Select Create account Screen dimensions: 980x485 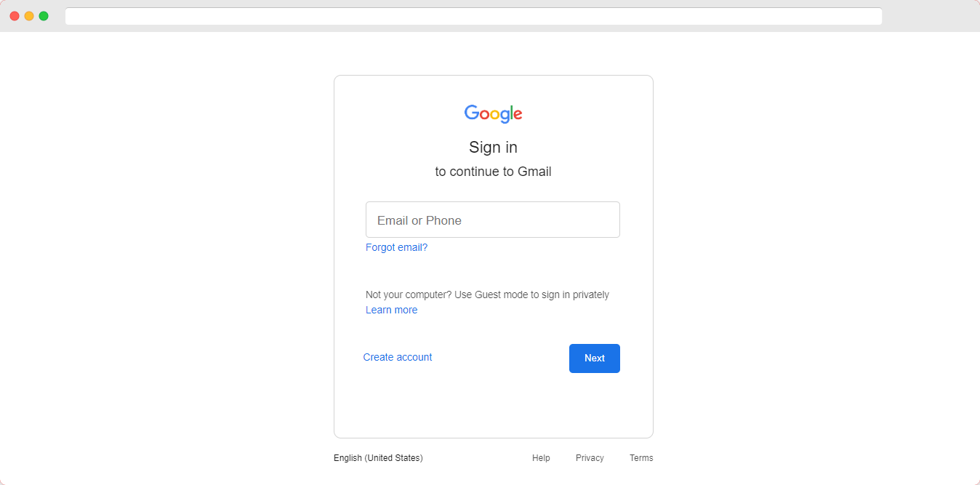pos(398,357)
